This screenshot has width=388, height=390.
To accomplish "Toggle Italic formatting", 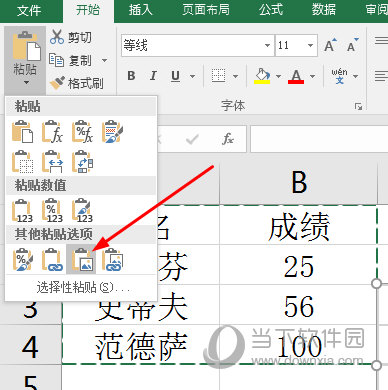I will click(x=153, y=76).
